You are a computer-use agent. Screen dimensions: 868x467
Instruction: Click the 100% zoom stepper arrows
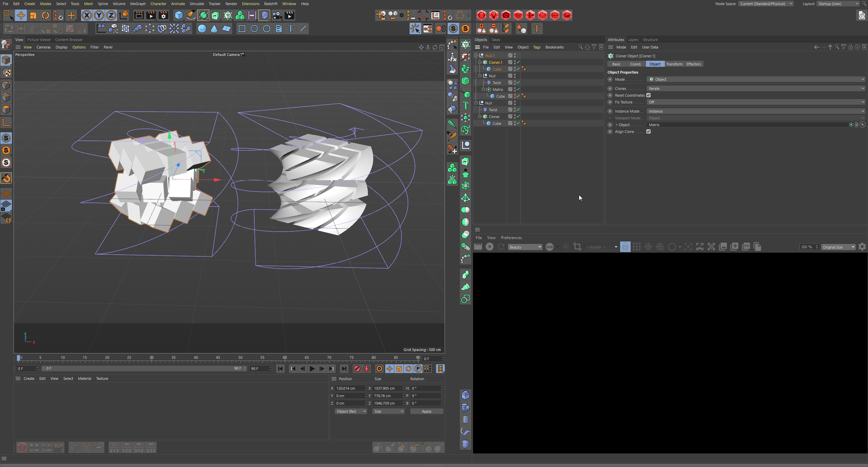click(x=817, y=247)
